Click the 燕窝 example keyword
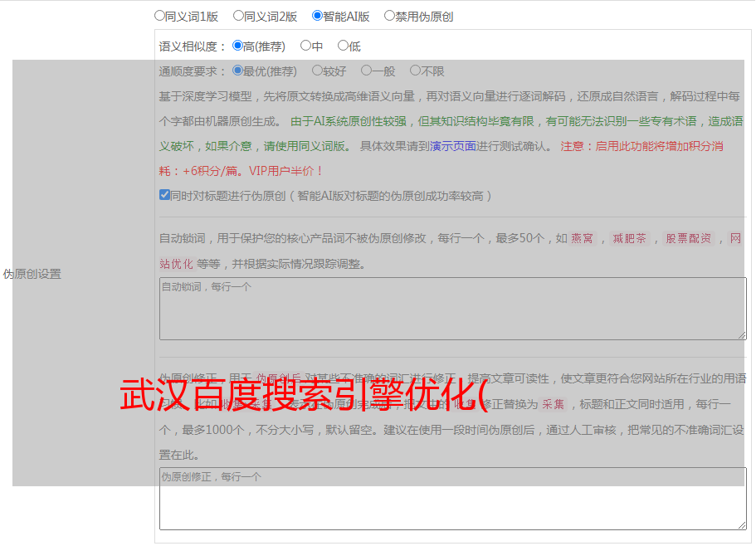 click(583, 238)
